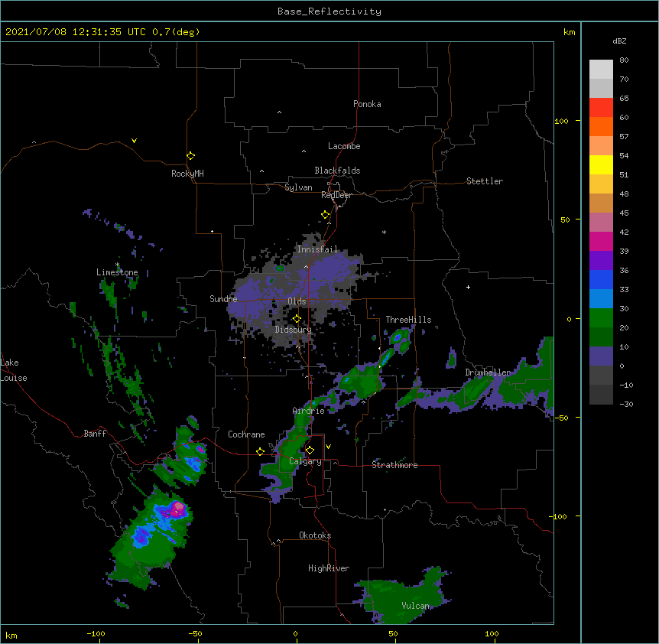The image size is (659, 644).
Task: Select the Cochrane label
Action: pos(246,434)
